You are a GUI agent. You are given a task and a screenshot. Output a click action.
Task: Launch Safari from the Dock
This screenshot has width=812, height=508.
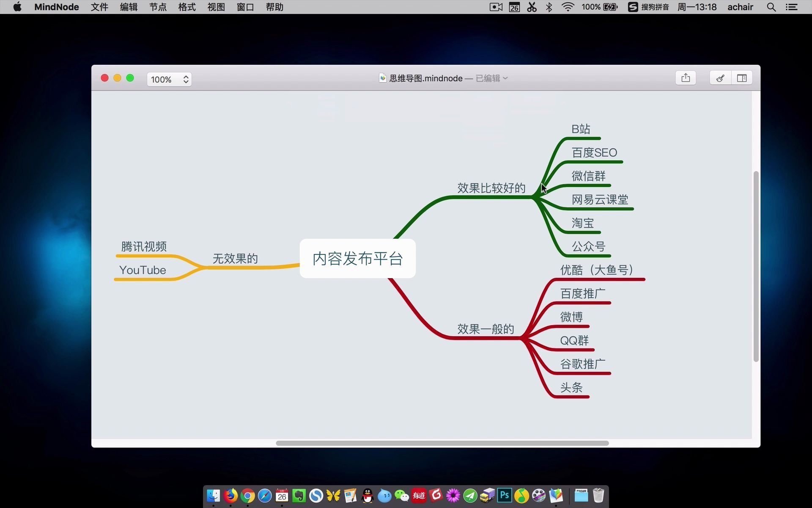(265, 495)
